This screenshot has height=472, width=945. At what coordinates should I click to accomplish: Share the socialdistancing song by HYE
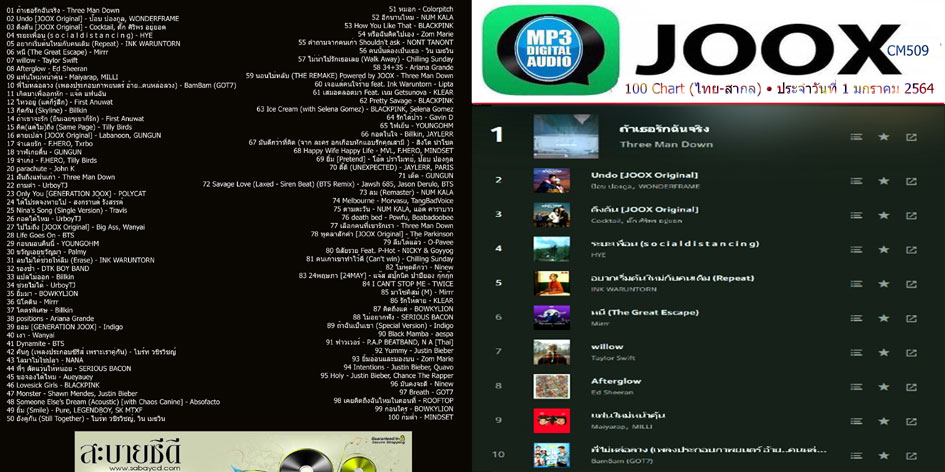pyautogui.click(x=911, y=250)
